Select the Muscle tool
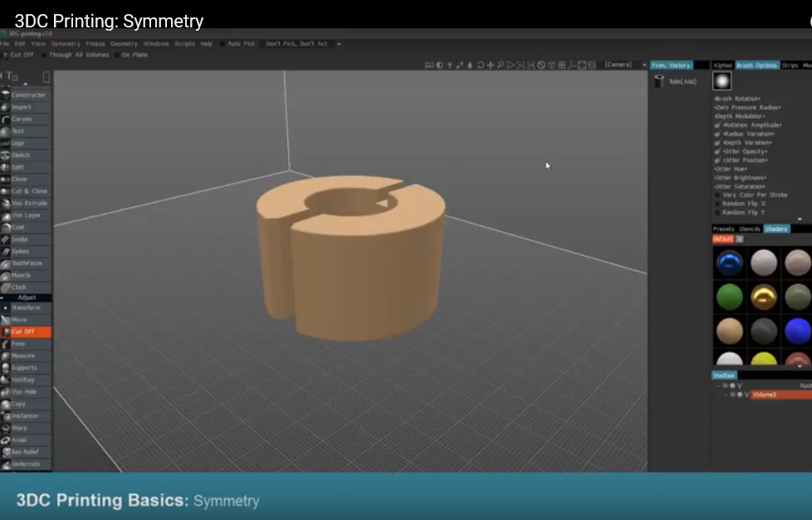 (x=26, y=275)
